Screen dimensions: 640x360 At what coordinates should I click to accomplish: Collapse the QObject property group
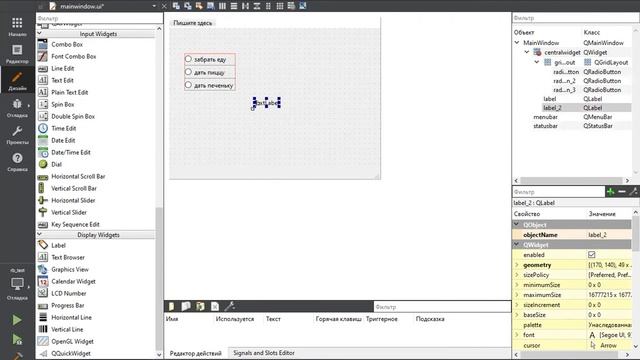pos(517,224)
